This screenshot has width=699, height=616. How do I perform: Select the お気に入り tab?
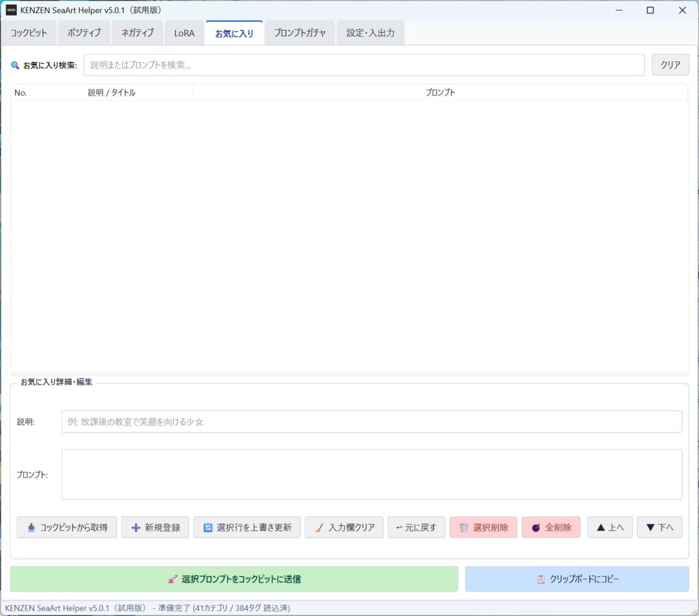click(x=235, y=33)
